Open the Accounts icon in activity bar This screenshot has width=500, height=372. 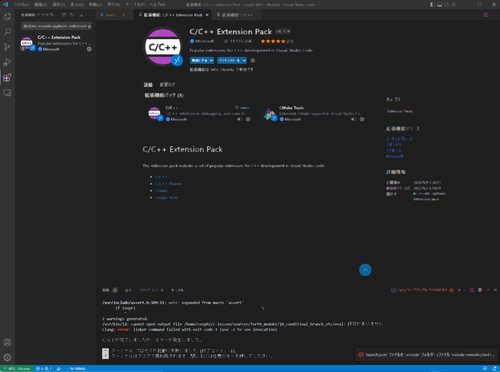coord(7,342)
